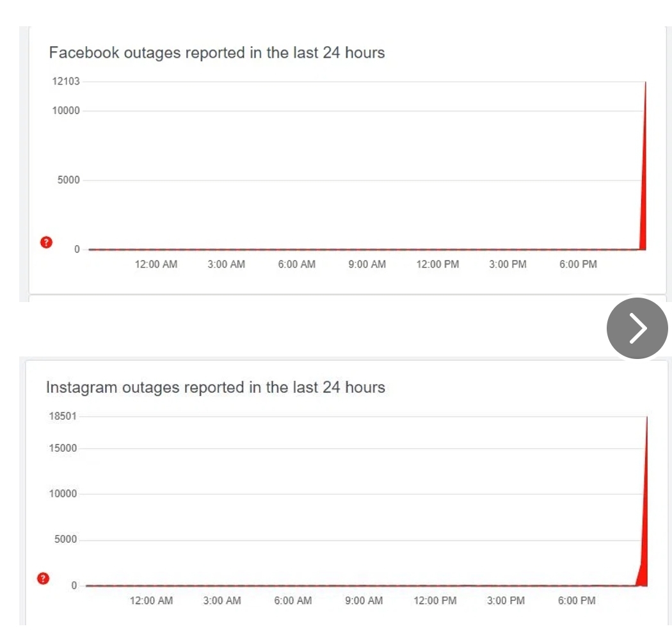The height and width of the screenshot is (631, 672).
Task: Click the red help icon on Instagram chart
Action: point(43,579)
